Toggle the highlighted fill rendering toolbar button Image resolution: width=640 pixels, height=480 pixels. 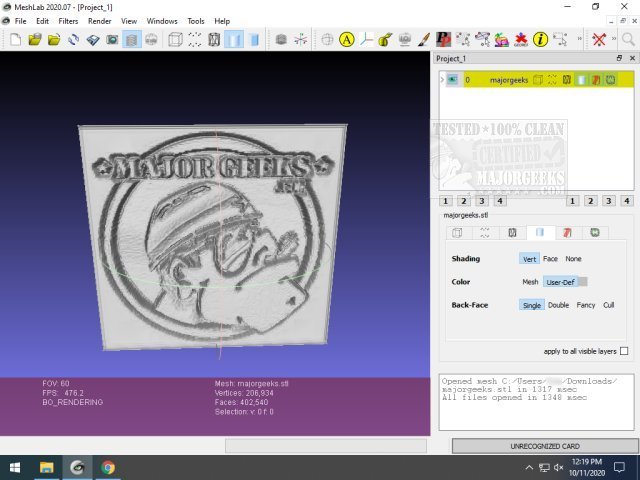click(x=234, y=40)
